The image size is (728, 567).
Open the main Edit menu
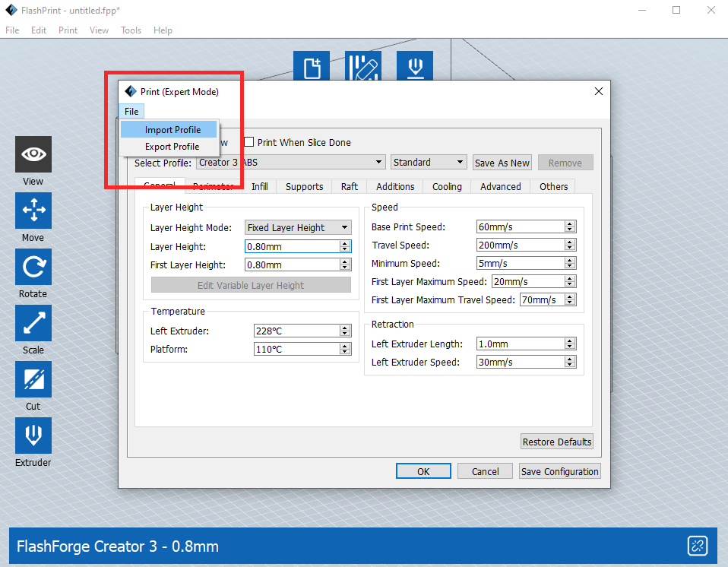39,30
